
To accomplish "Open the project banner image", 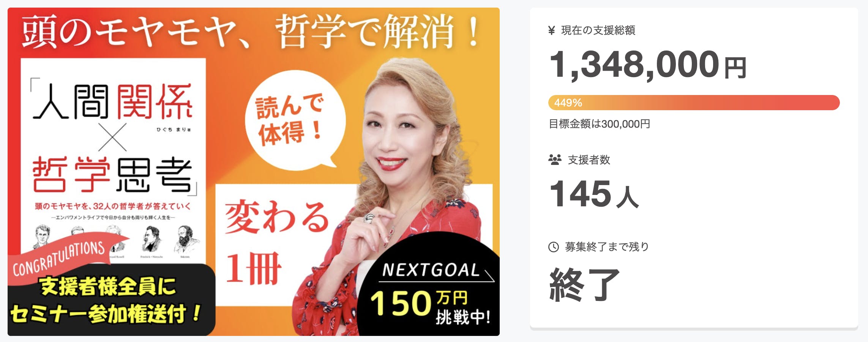I will point(254,172).
